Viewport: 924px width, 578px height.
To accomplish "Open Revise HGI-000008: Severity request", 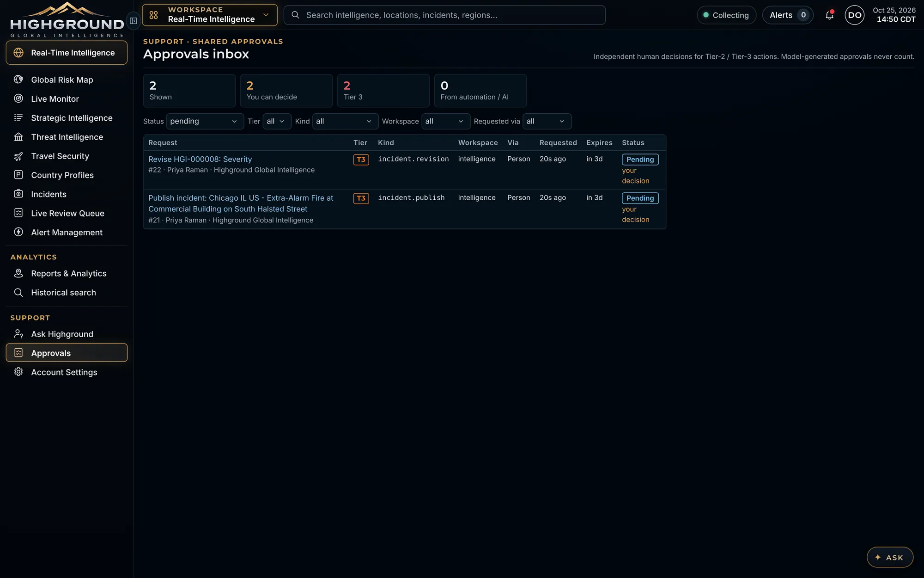I will point(200,159).
